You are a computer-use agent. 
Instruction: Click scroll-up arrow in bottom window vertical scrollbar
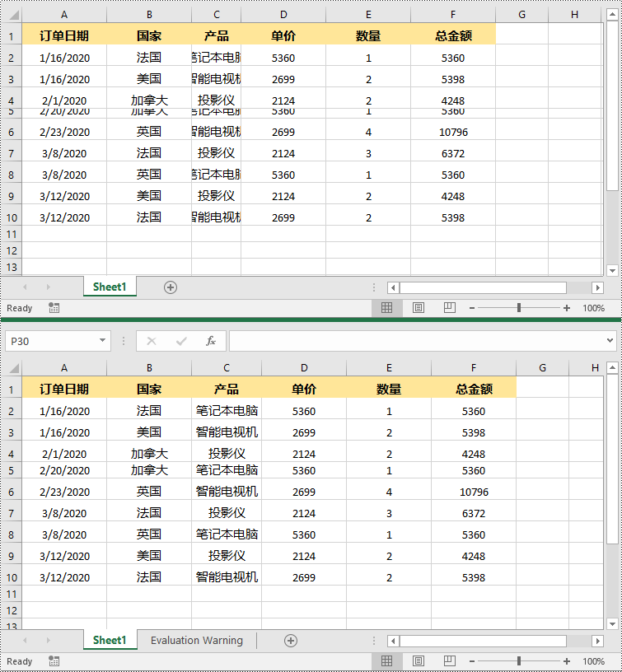[612, 367]
